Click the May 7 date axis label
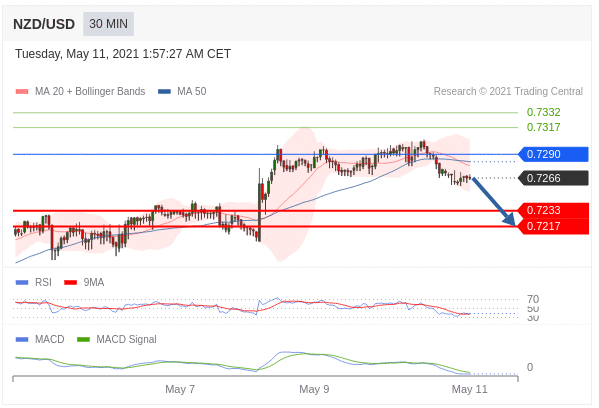Screen dimensions: 599x408 pyautogui.click(x=180, y=389)
